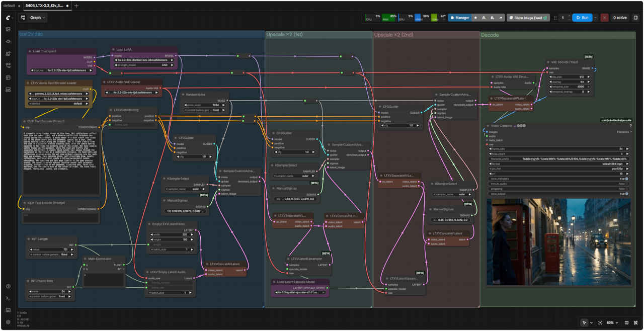Open format dropdown in Video Combine
This screenshot has width=644, height=331.
[558, 163]
